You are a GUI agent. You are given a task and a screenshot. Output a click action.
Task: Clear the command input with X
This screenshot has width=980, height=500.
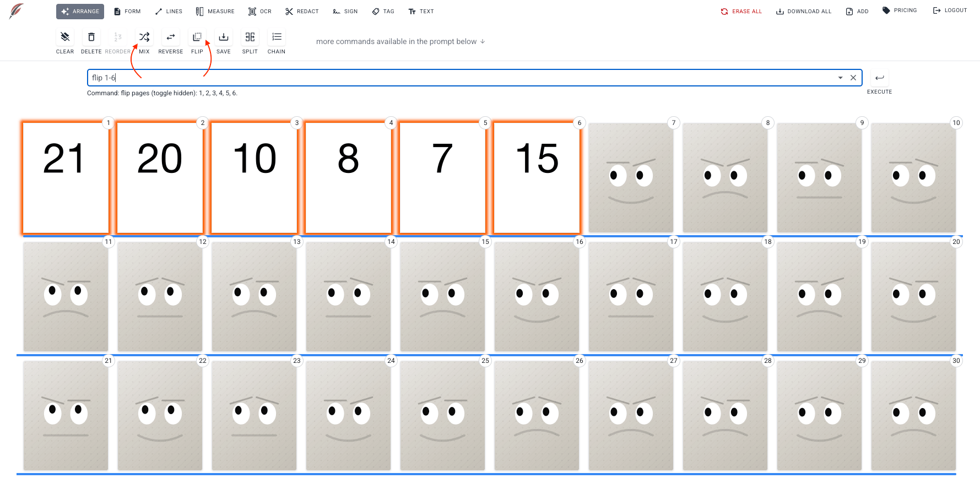point(853,78)
